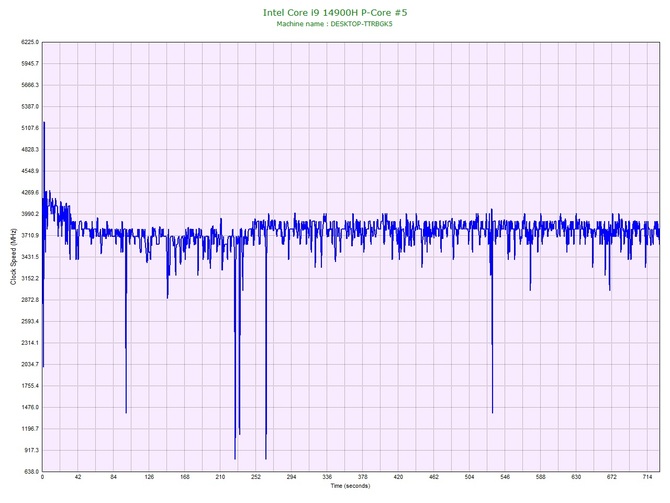Viewport: 670px width, 503px height.
Task: Click the 714 tick on time axis
Action: (x=647, y=477)
